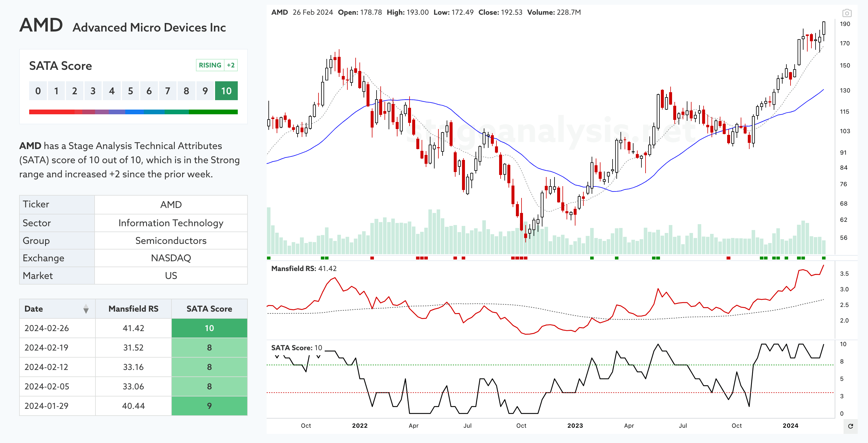Select score box 10 in SATA scale

pos(226,91)
